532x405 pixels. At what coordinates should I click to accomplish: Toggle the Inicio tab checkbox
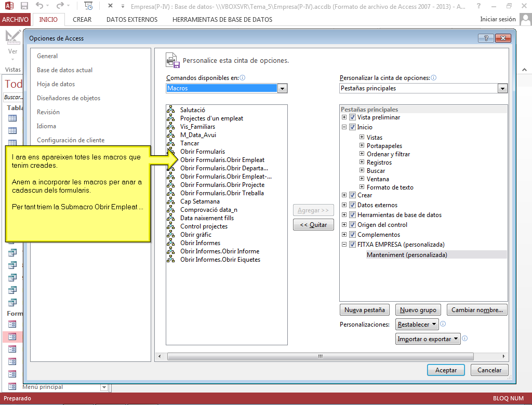tap(353, 127)
